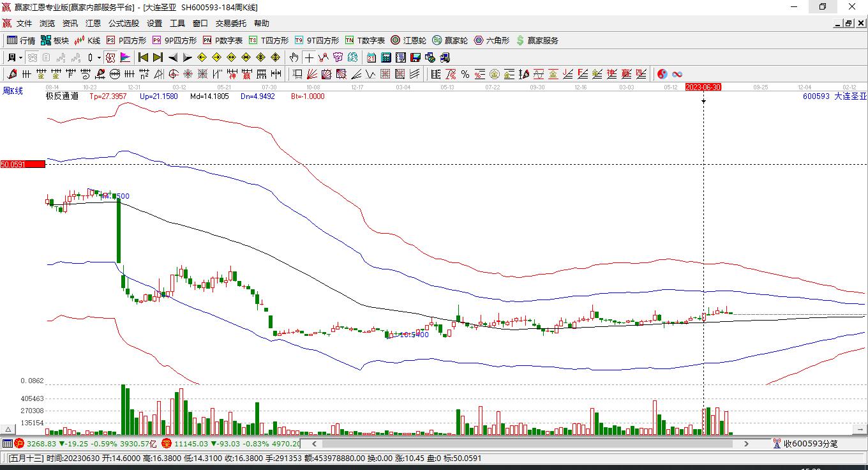Viewport: 868px width, 470px height.
Task: Open the T四方形 time square
Action: coord(268,40)
